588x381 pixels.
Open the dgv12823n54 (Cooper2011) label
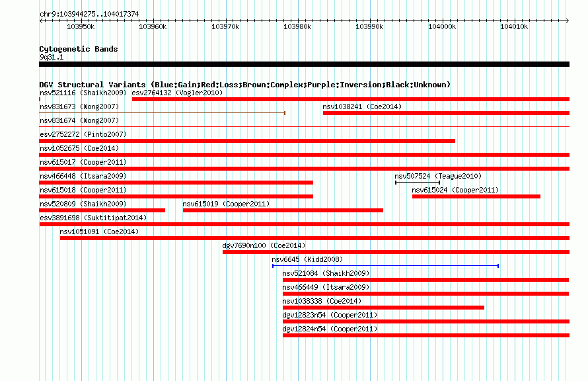(x=330, y=315)
